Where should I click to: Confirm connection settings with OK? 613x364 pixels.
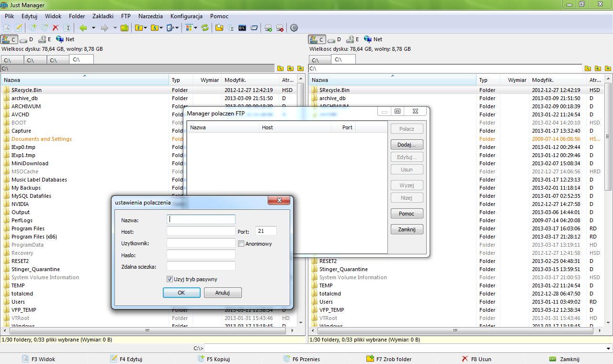(182, 293)
